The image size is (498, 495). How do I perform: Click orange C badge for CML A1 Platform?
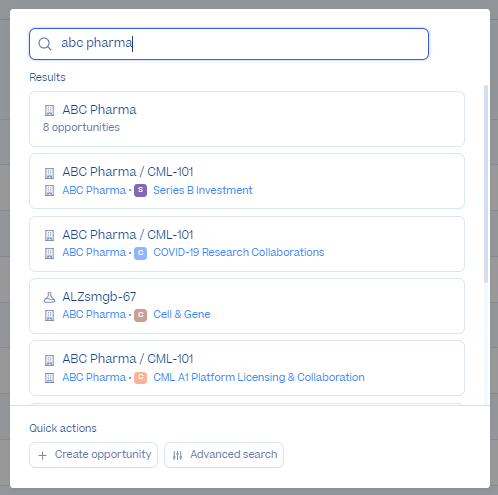(141, 378)
